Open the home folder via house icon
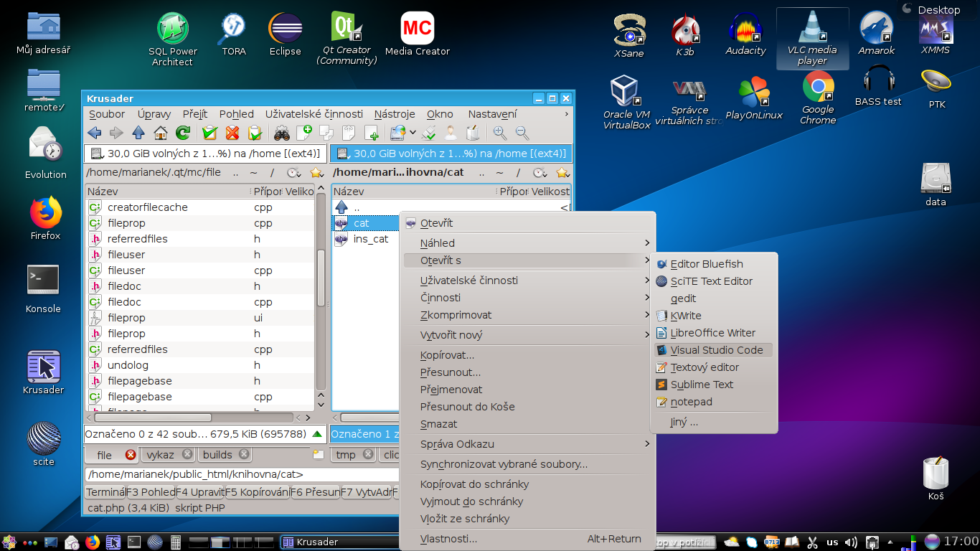Image resolution: width=980 pixels, height=551 pixels. coord(160,133)
